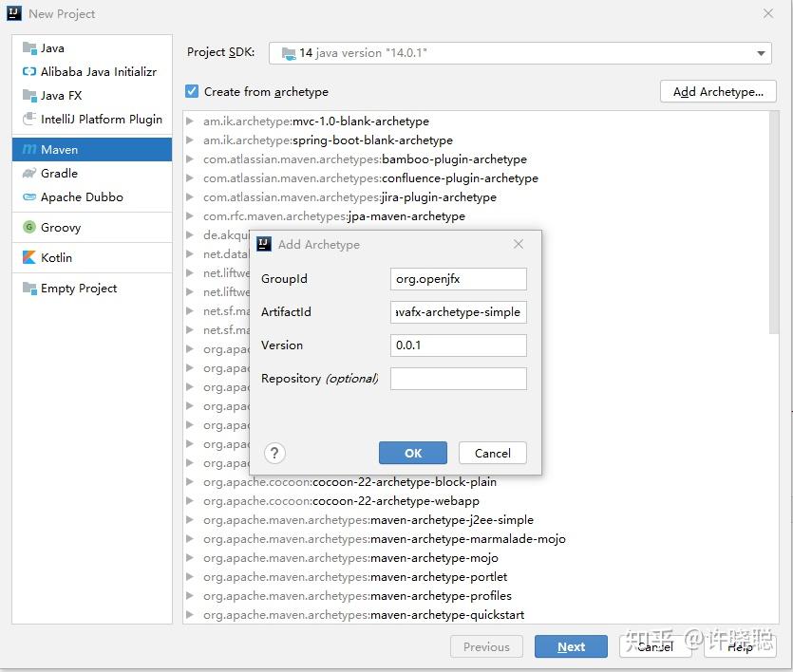Select confluence-plugin-archetype row
This screenshot has width=793, height=672.
click(x=370, y=178)
